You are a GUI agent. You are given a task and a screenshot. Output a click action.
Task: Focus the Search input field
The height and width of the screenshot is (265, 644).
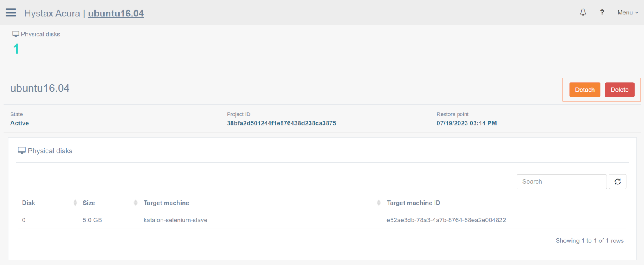point(561,182)
